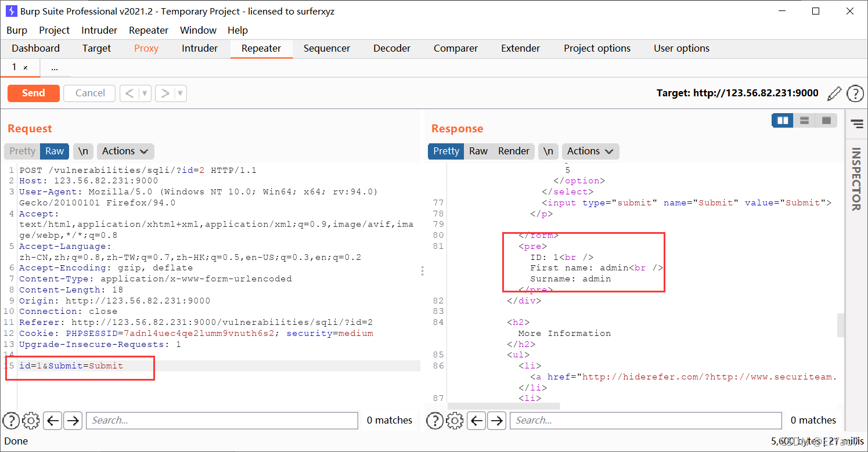Go back in Repeater request history
868x452 pixels.
129,93
